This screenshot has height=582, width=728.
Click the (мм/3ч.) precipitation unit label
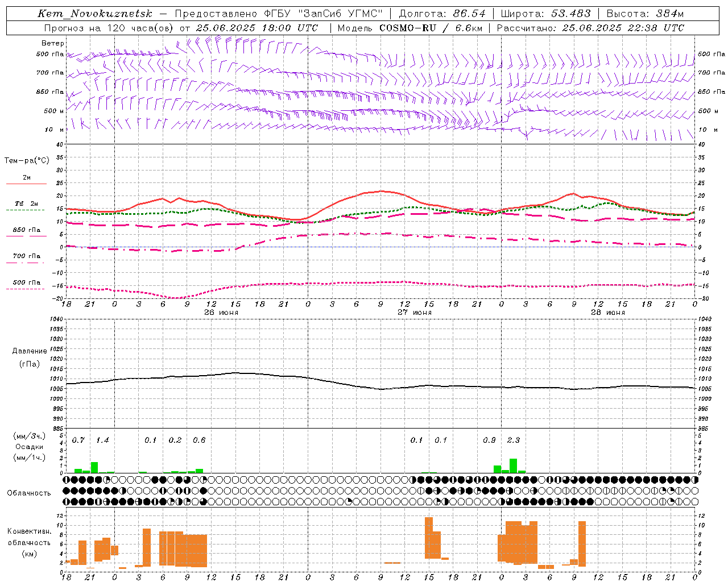click(x=29, y=436)
